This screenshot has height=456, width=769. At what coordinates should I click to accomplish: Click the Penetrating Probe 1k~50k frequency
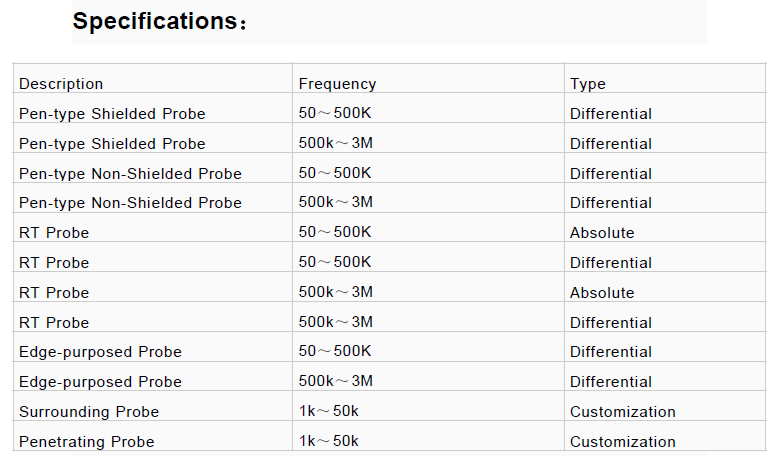click(329, 442)
